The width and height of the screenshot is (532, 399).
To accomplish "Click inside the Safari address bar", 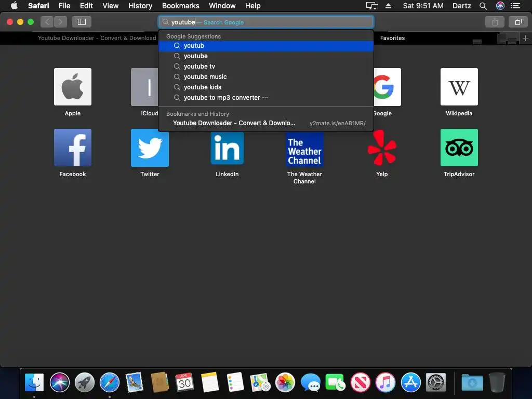I will (266, 22).
